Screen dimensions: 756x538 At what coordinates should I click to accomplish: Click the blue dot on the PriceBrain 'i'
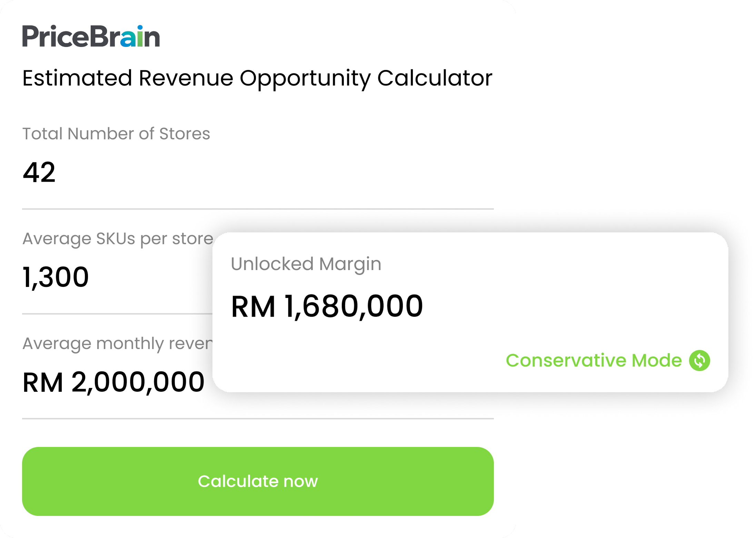[140, 28]
